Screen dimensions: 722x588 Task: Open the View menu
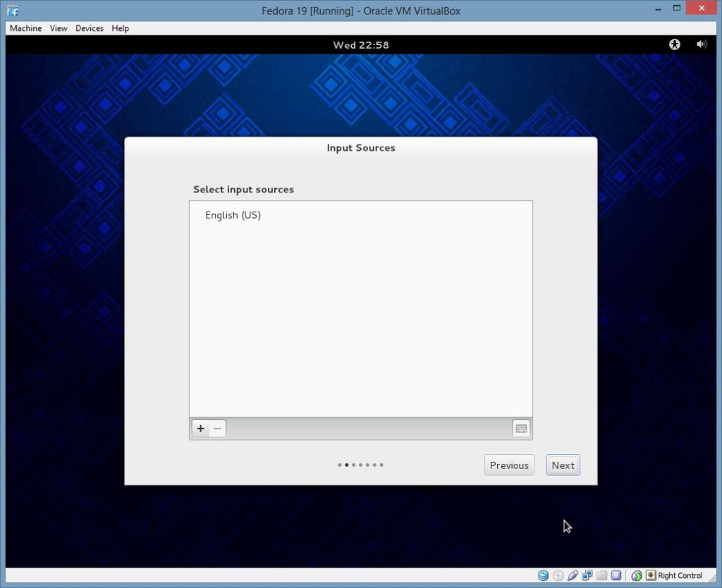(x=59, y=28)
